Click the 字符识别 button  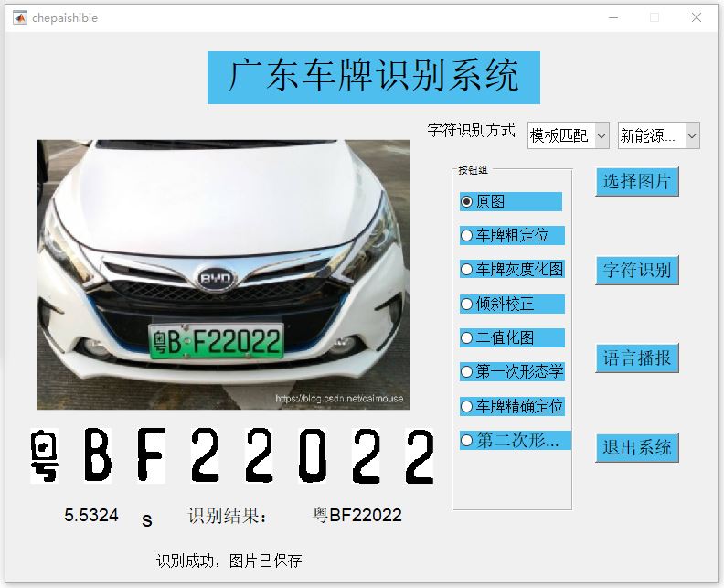(x=637, y=270)
